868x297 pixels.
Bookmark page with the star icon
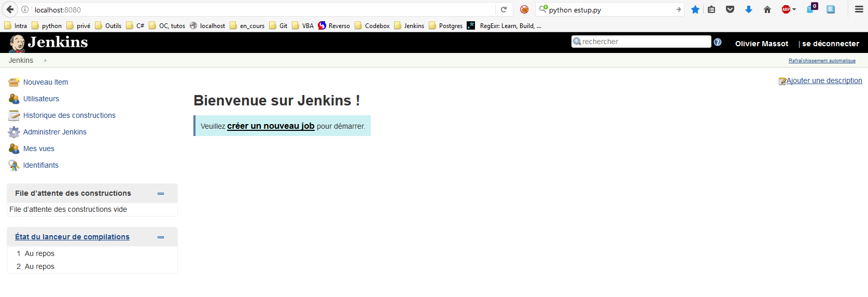[x=695, y=9]
